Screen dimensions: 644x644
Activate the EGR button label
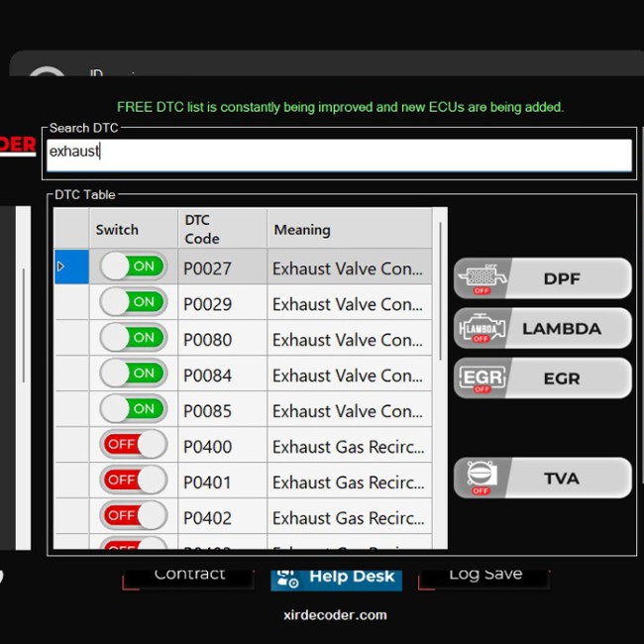tap(562, 378)
